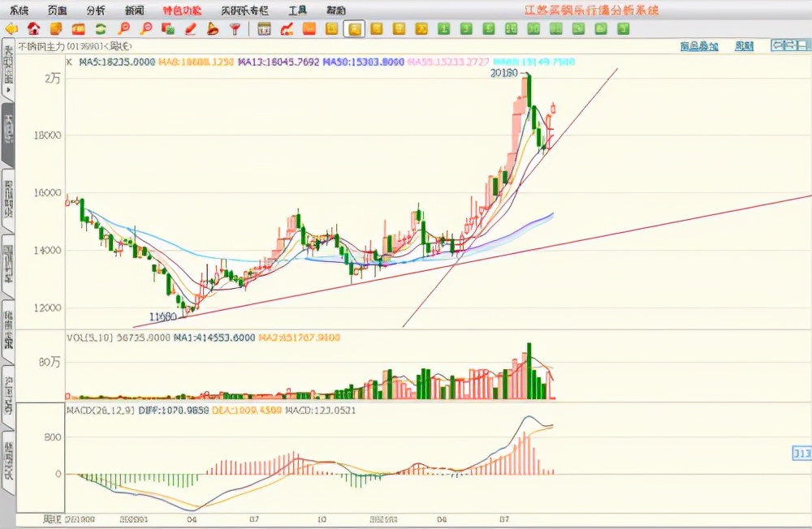Expand the 分析 menu
Viewport: 812px width, 529px height.
click(95, 11)
